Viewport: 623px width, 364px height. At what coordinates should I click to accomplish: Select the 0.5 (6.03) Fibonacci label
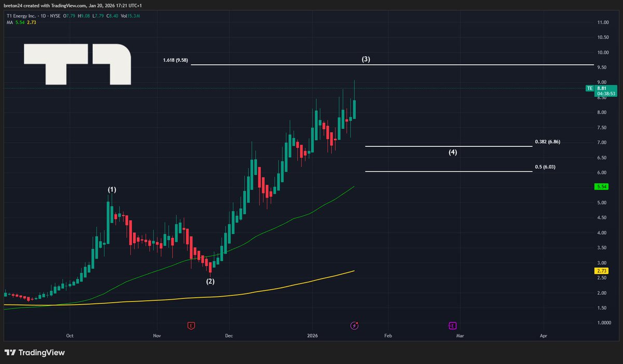coord(545,167)
